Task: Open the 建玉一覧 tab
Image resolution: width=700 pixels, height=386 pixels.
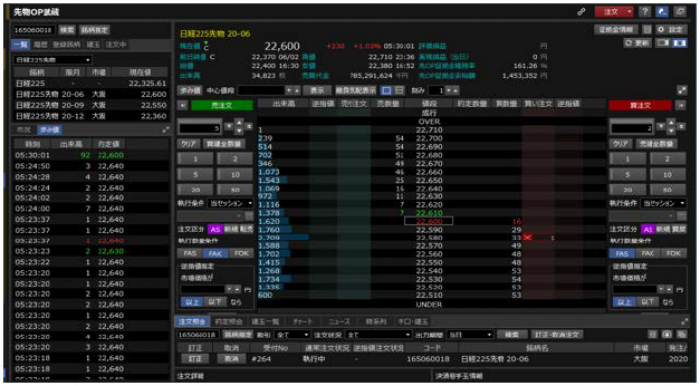Action: click(265, 321)
